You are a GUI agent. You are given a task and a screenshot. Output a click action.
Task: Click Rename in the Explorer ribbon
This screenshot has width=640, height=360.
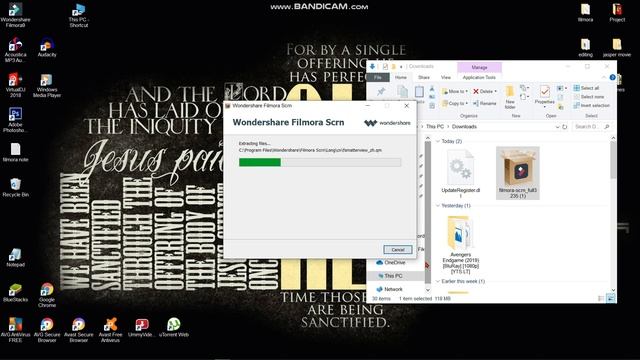pyautogui.click(x=484, y=104)
